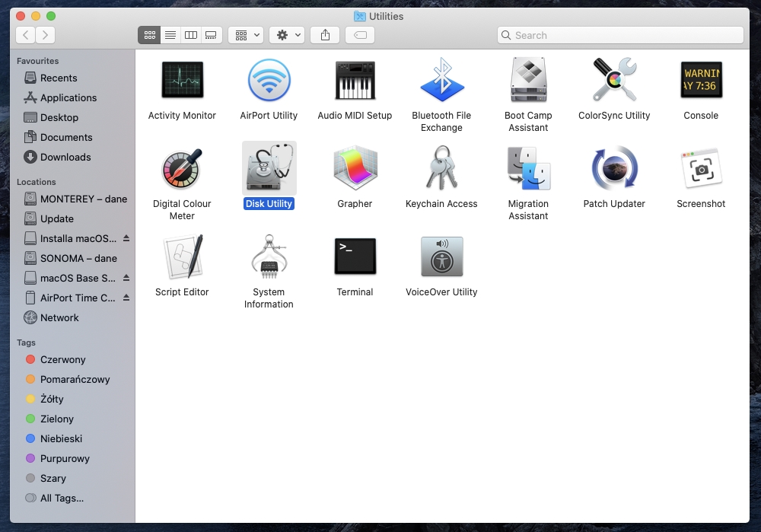Viewport: 761px width, 532px height.
Task: Click the Disk Utility icon
Action: click(x=269, y=168)
